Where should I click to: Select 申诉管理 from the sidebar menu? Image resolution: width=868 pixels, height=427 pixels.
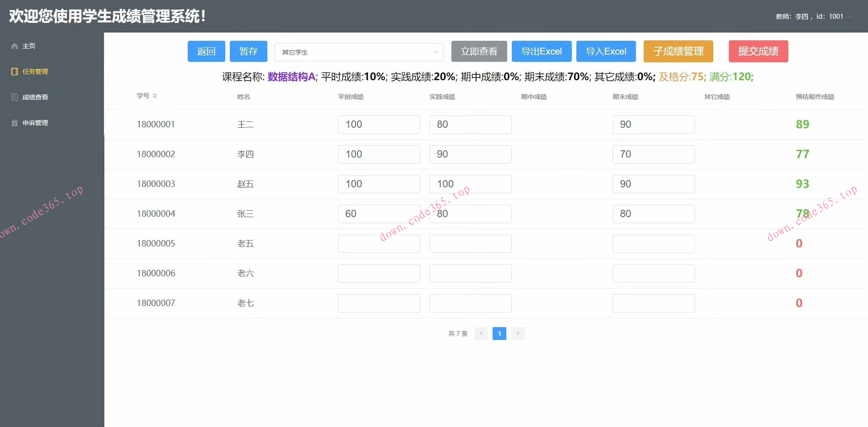tap(35, 122)
